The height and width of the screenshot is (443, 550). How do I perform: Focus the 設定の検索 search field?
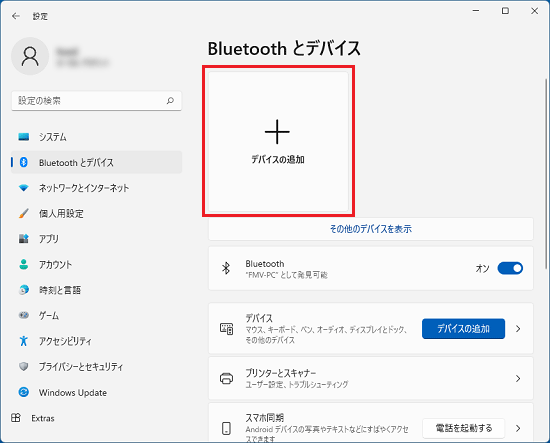[x=96, y=101]
